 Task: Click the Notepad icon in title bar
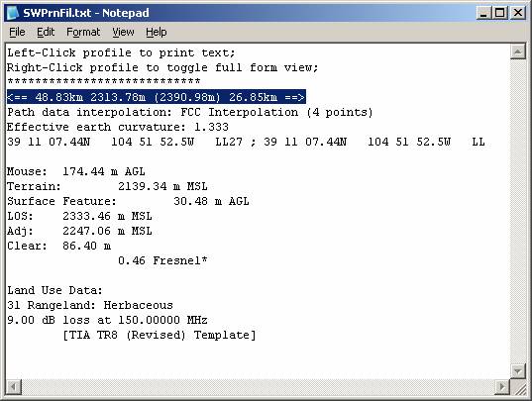coord(13,13)
